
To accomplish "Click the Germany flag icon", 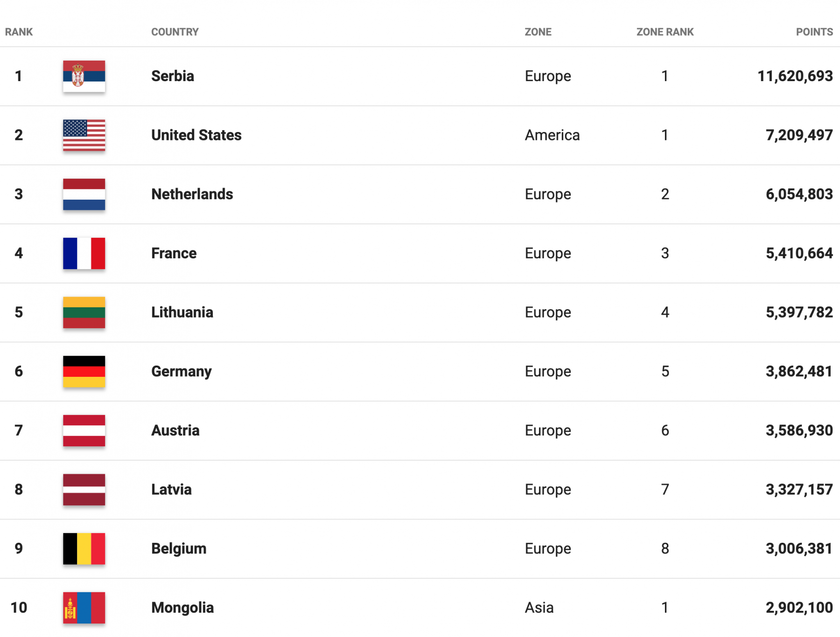I will click(84, 372).
